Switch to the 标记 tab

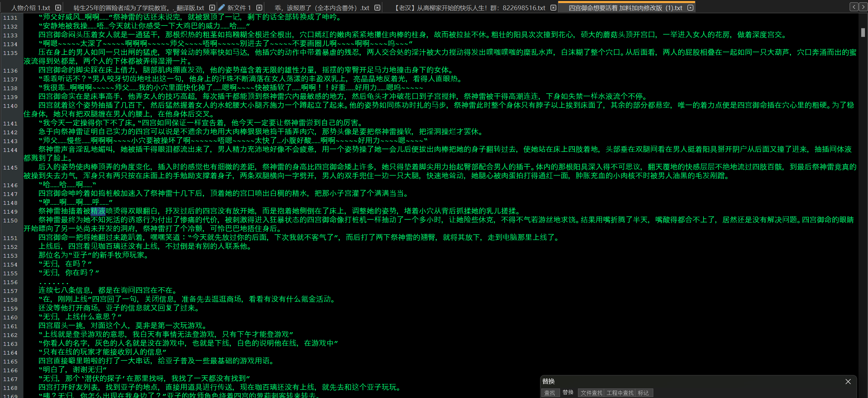[x=643, y=393]
